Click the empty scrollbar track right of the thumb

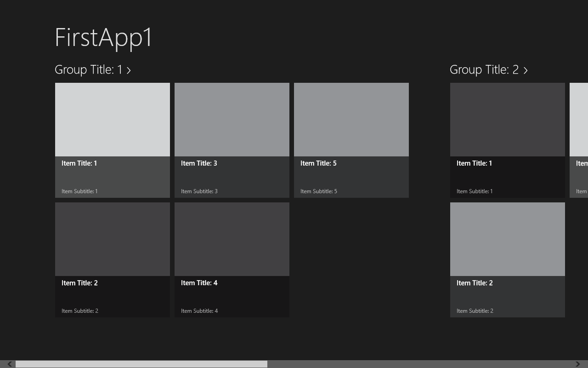pos(418,364)
